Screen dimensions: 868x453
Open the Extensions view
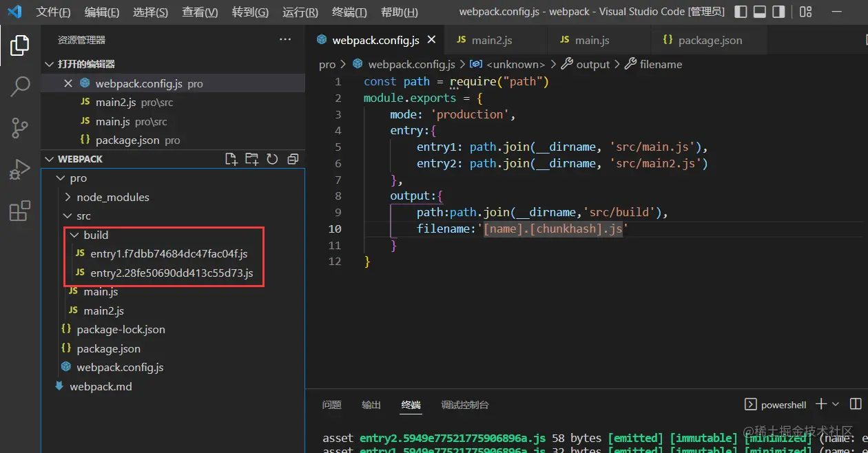[x=20, y=211]
